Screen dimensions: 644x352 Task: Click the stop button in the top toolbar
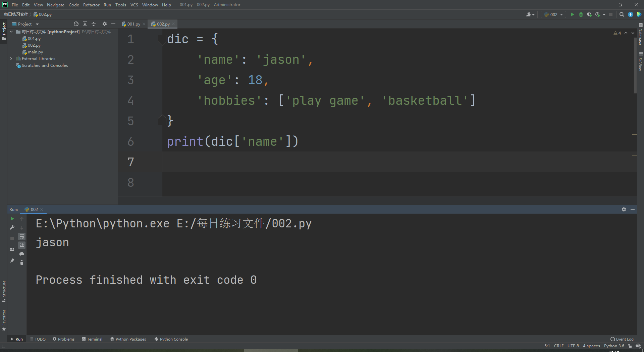(x=611, y=14)
